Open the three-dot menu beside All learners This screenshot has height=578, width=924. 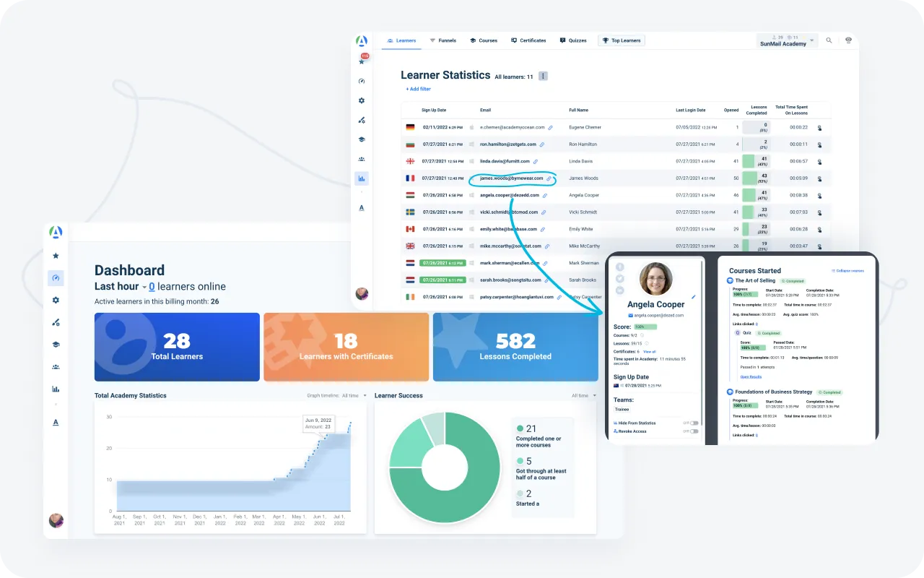(x=543, y=76)
